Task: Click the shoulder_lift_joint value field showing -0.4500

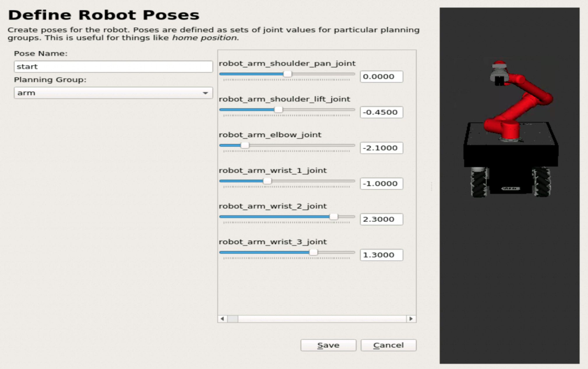Action: click(x=381, y=112)
